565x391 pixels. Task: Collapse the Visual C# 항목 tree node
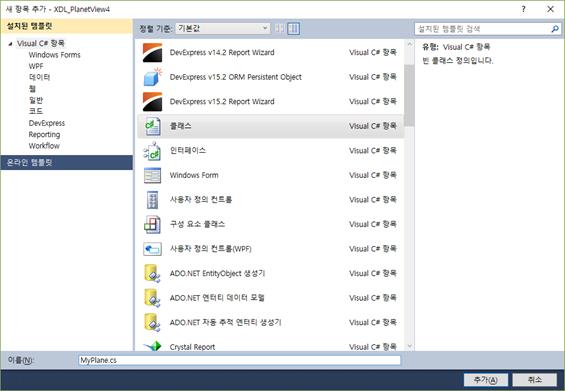point(10,44)
